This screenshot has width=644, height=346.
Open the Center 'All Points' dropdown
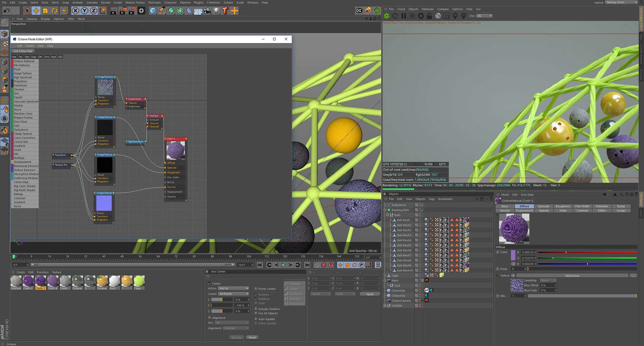(x=234, y=294)
